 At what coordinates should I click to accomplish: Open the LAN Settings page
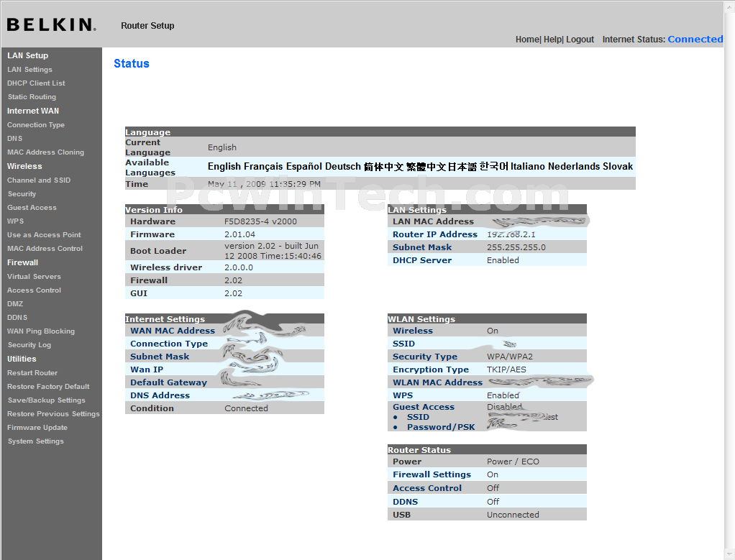(x=29, y=69)
